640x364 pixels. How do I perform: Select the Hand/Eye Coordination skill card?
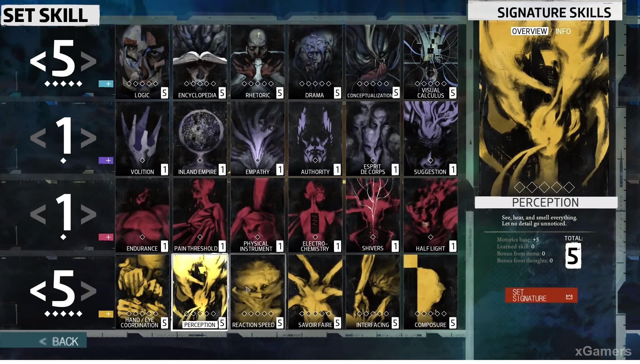click(x=142, y=292)
